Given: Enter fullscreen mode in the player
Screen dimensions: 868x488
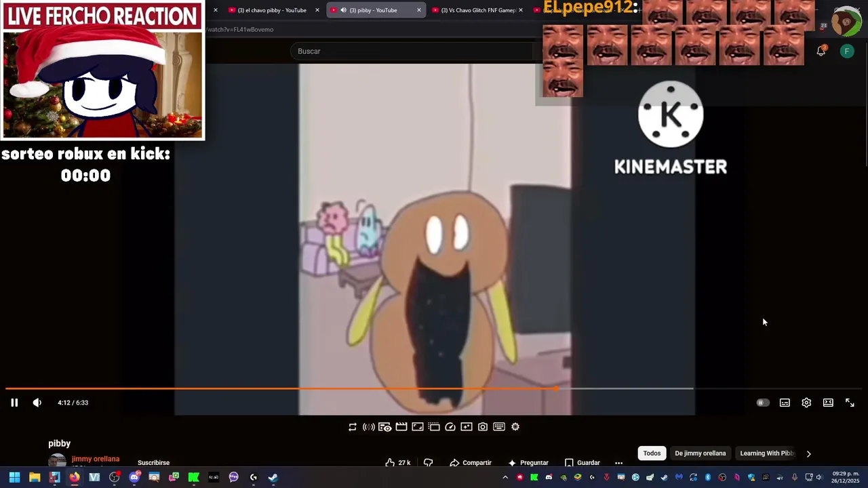Looking at the screenshot, I should click(x=850, y=403).
